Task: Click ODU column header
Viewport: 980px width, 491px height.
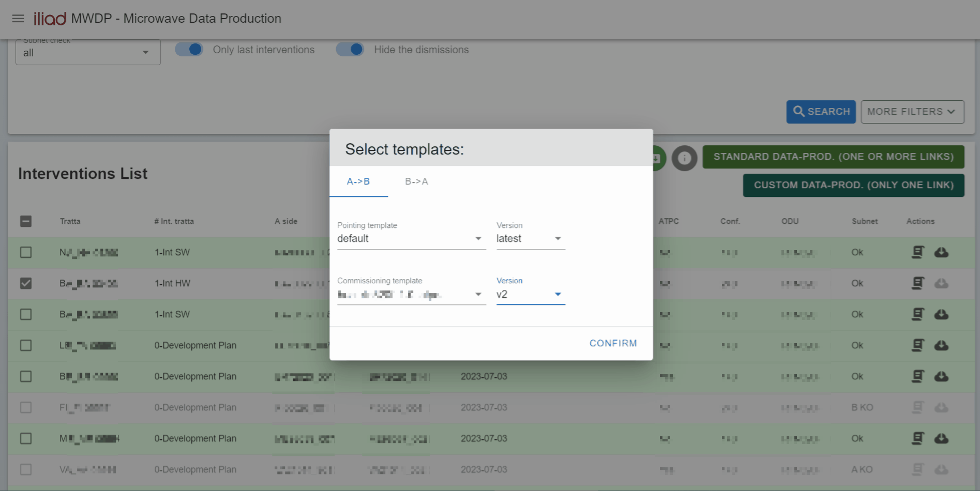Action: (790, 221)
